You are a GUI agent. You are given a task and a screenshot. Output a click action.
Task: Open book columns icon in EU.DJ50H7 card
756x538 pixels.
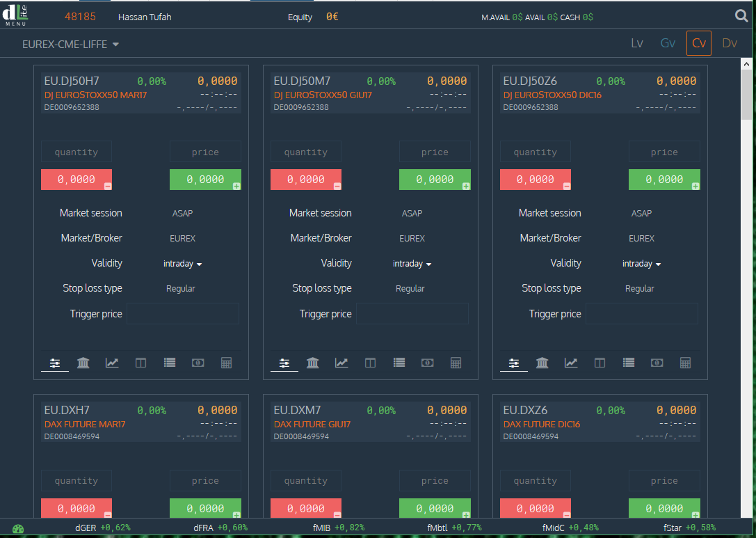[x=140, y=363]
